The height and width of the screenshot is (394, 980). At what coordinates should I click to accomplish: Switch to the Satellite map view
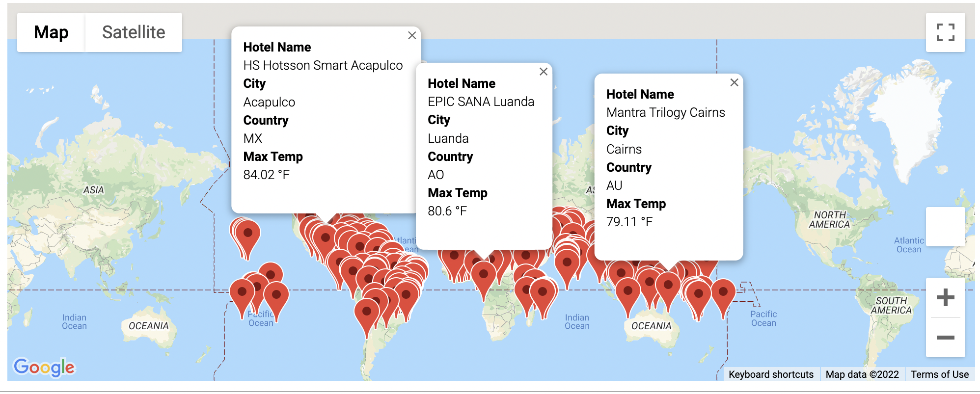[x=134, y=32]
